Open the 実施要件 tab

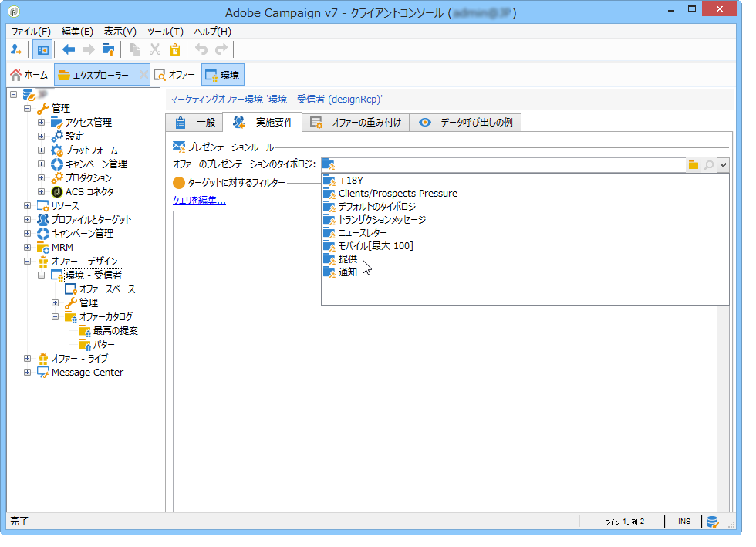263,122
